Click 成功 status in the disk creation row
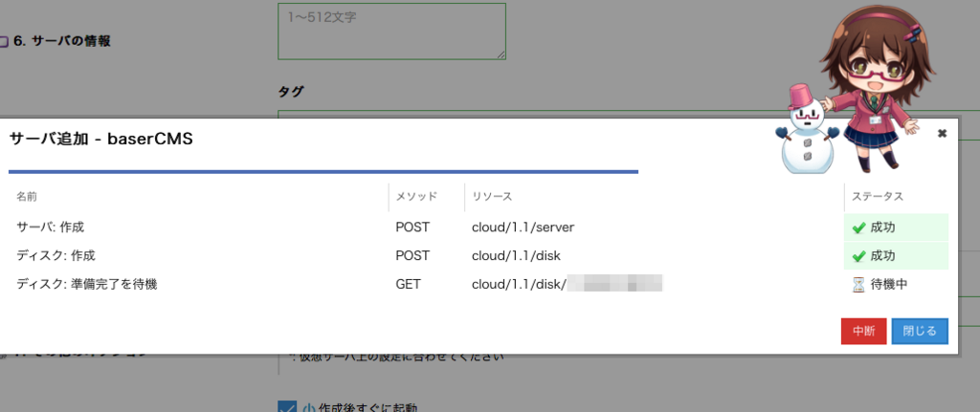The image size is (980, 412). [882, 256]
